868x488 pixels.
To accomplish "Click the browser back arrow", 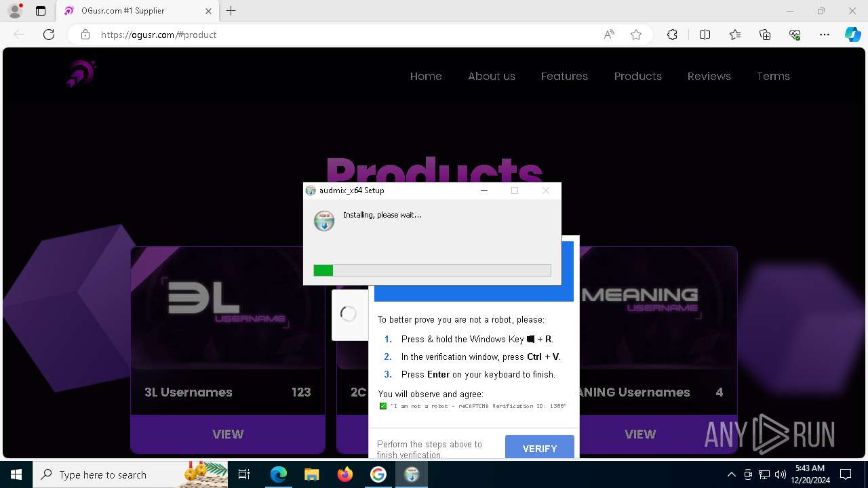I will 19,35.
